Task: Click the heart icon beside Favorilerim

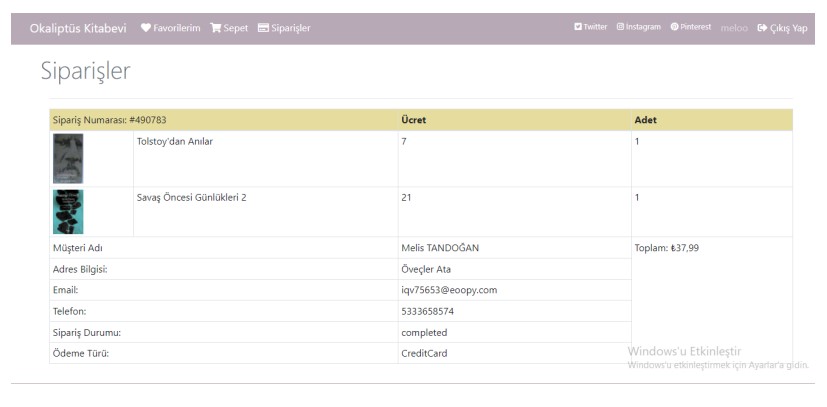Action: pos(146,28)
